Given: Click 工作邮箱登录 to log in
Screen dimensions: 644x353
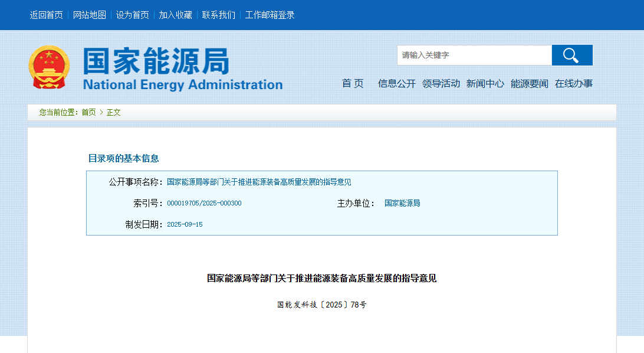Looking at the screenshot, I should tap(269, 15).
